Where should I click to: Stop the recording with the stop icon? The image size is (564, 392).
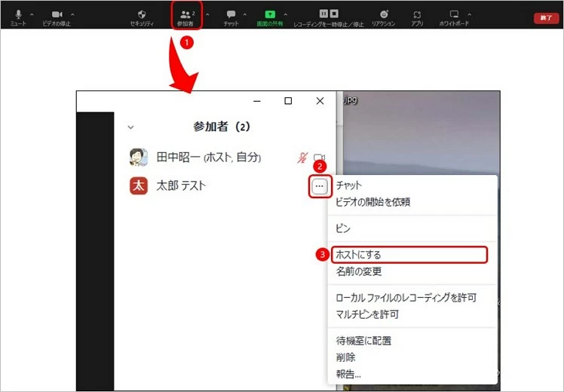(x=334, y=14)
